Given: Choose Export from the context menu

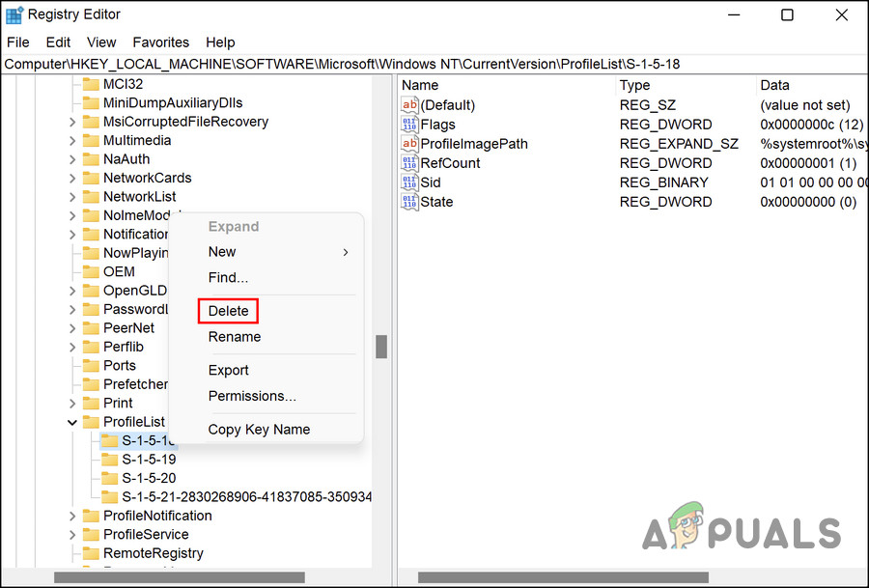Looking at the screenshot, I should (x=228, y=370).
